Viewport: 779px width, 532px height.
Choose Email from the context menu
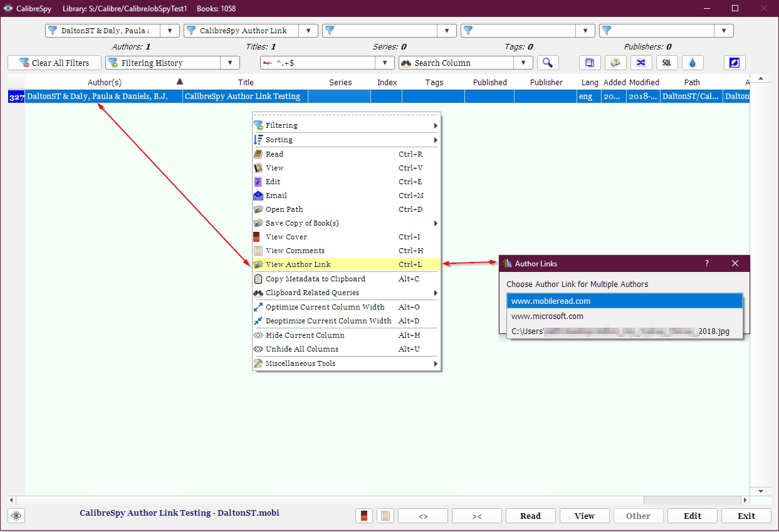[346, 196]
